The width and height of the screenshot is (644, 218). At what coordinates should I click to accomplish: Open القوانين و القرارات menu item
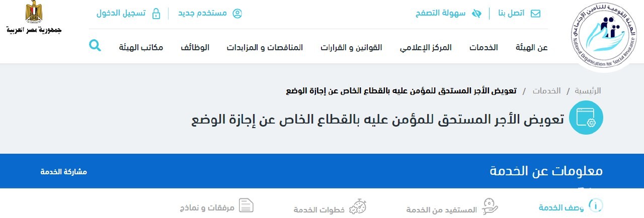pos(351,48)
